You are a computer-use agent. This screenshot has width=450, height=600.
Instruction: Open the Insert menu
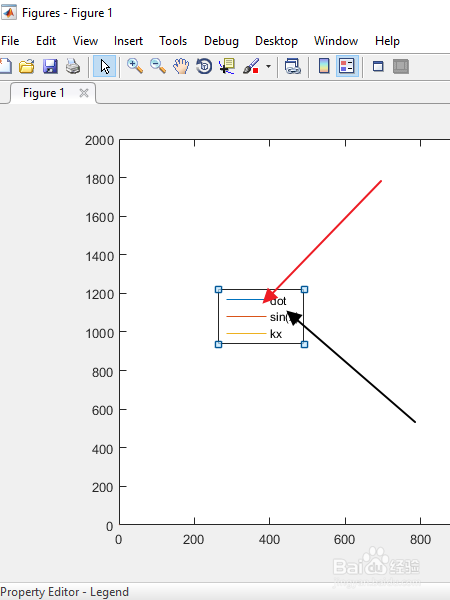[x=128, y=41]
